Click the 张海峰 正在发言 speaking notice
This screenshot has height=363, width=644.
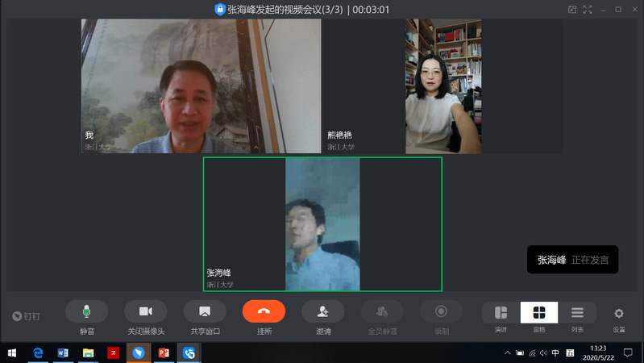[572, 260]
